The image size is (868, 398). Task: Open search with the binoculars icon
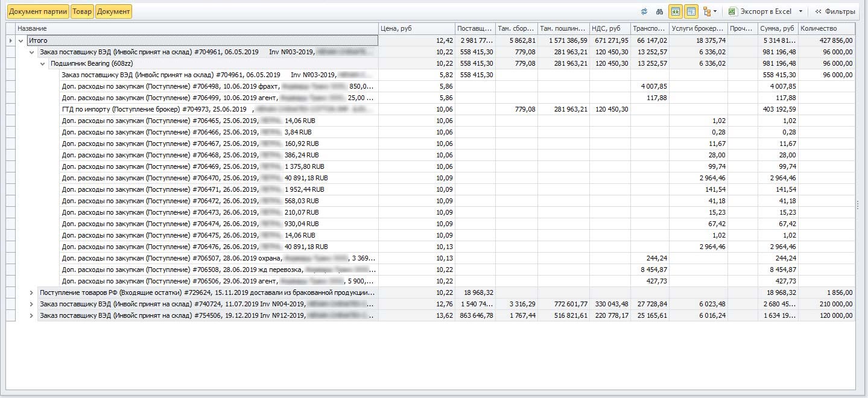click(x=660, y=11)
